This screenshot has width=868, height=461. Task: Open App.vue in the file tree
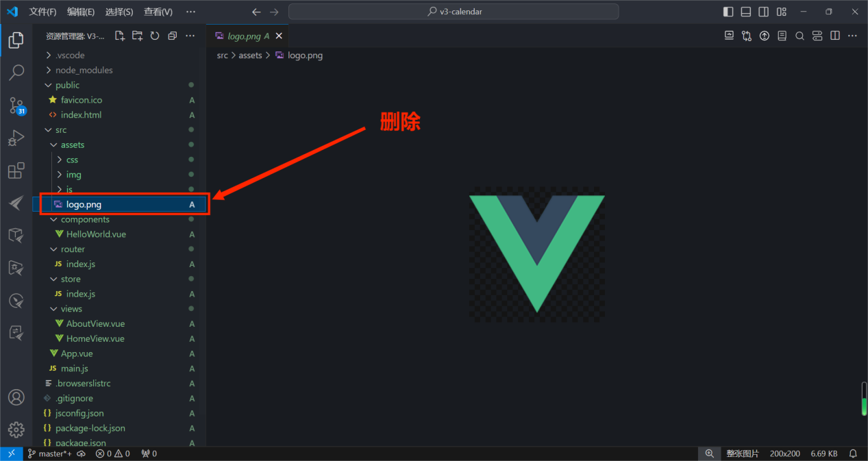[x=120, y=353]
